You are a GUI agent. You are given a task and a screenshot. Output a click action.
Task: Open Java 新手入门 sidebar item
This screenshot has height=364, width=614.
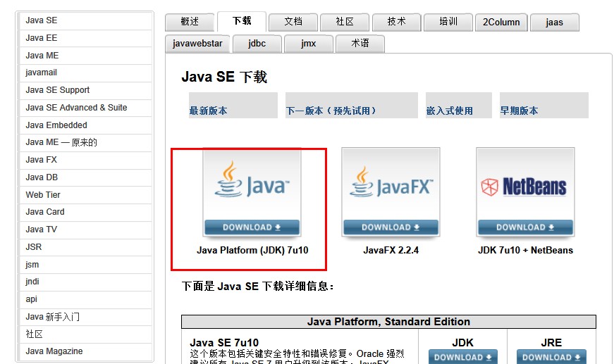click(x=85, y=317)
